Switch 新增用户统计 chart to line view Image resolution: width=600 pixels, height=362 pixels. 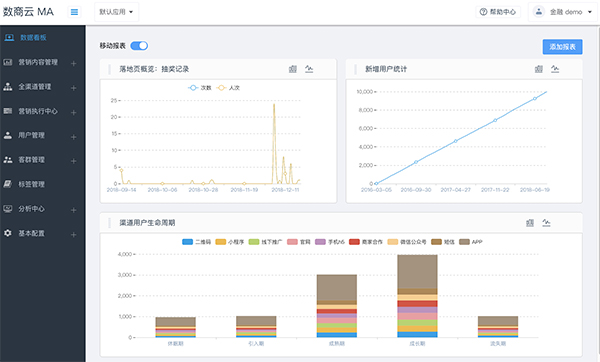pyautogui.click(x=555, y=69)
